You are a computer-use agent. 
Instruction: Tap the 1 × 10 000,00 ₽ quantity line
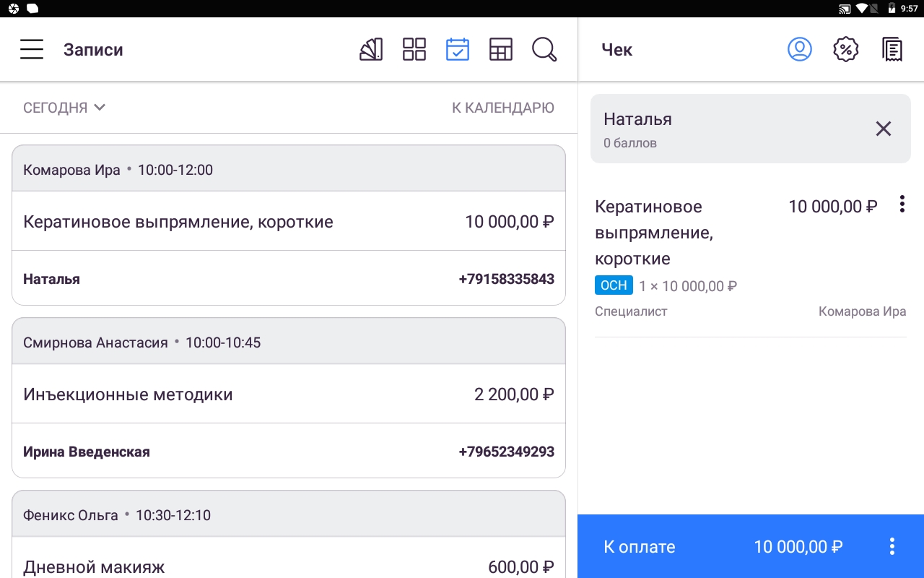click(x=688, y=286)
